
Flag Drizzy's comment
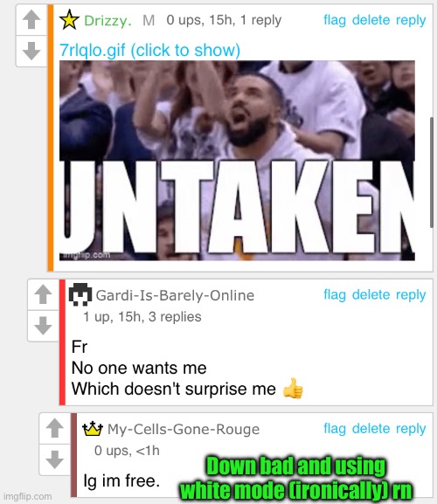(335, 20)
